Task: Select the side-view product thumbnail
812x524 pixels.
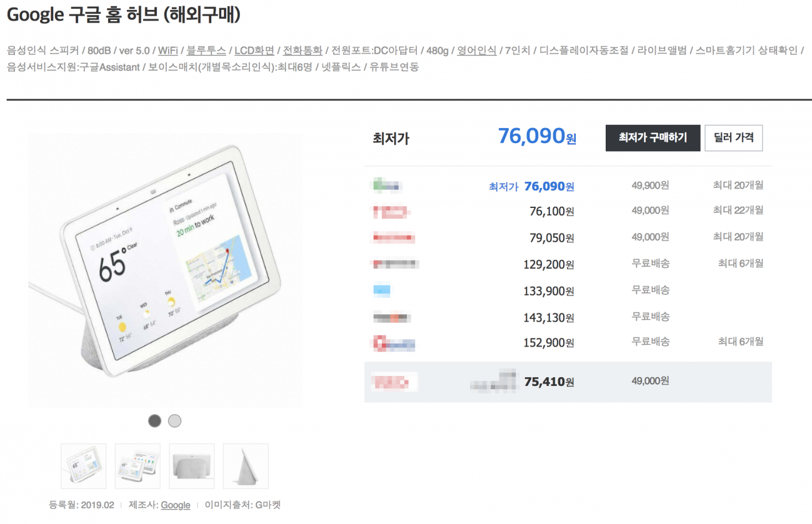Action: 246,466
